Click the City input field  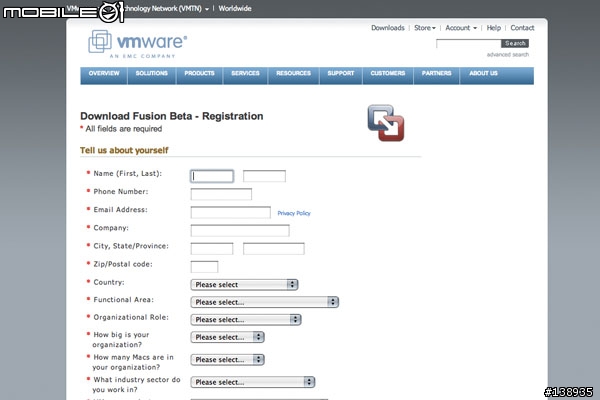tap(212, 248)
